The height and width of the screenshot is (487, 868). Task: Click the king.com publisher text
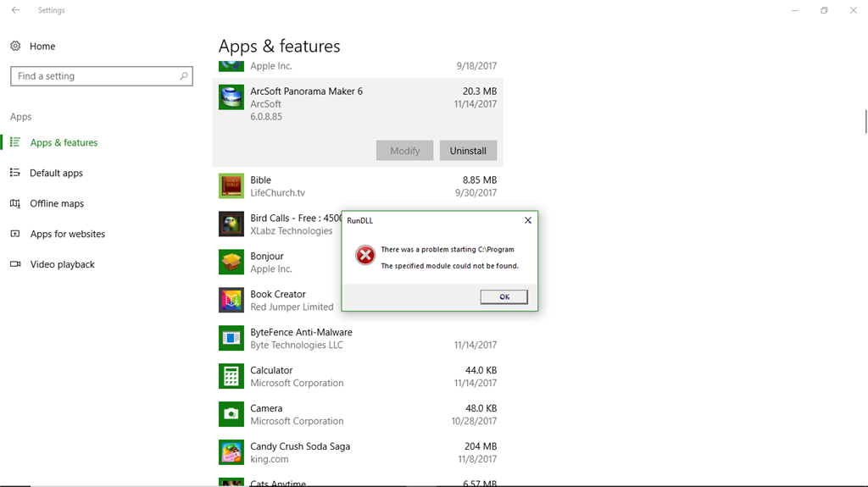pyautogui.click(x=269, y=459)
